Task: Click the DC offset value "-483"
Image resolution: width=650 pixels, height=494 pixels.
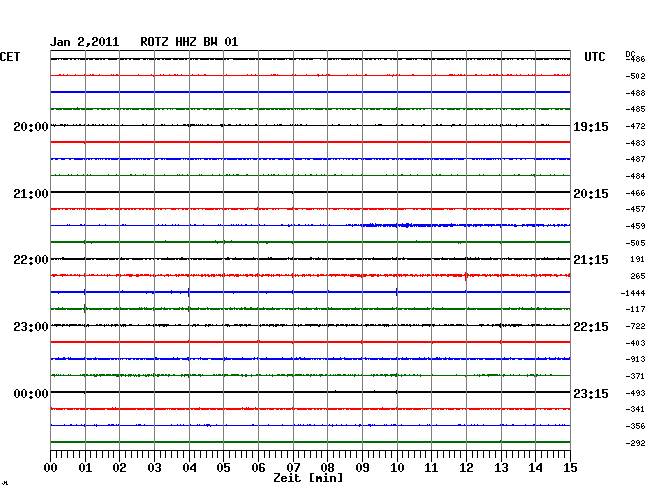Action: click(x=635, y=143)
